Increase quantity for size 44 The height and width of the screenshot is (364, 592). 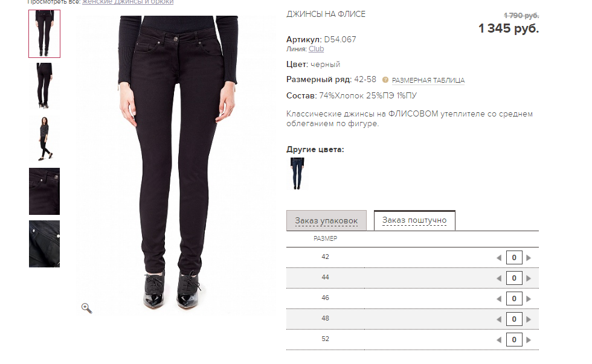tap(529, 278)
